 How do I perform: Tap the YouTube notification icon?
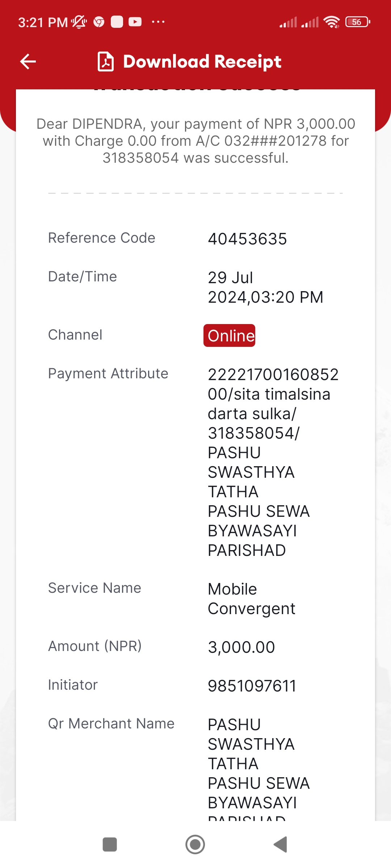click(135, 22)
